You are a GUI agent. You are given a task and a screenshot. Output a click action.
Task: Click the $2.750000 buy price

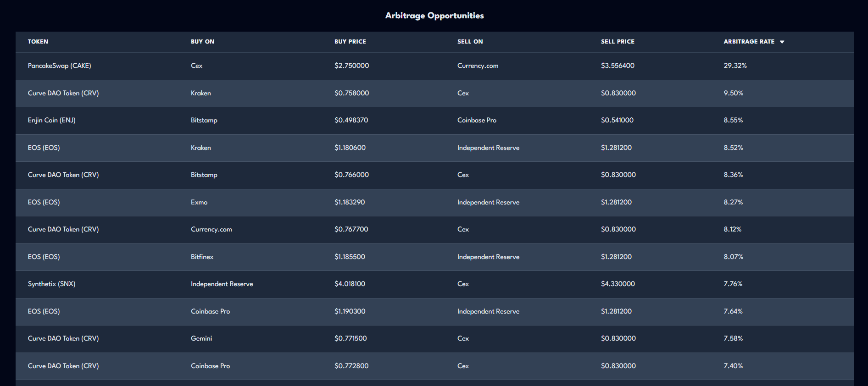pos(352,66)
